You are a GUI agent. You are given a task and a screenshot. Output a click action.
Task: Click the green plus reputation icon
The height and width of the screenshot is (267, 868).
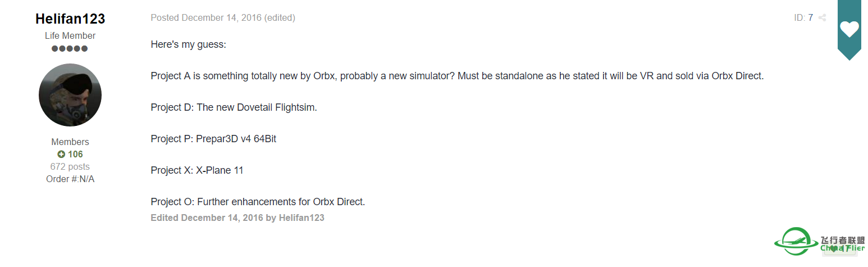point(61,155)
